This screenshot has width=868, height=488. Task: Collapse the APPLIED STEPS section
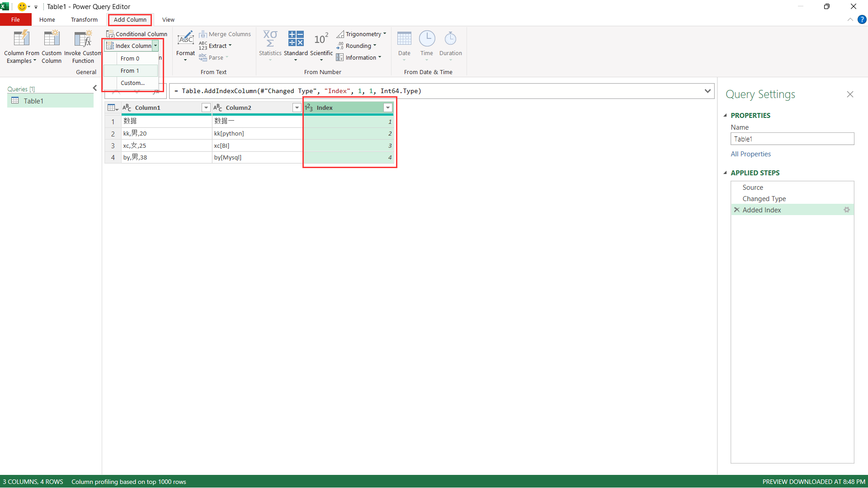tap(725, 173)
